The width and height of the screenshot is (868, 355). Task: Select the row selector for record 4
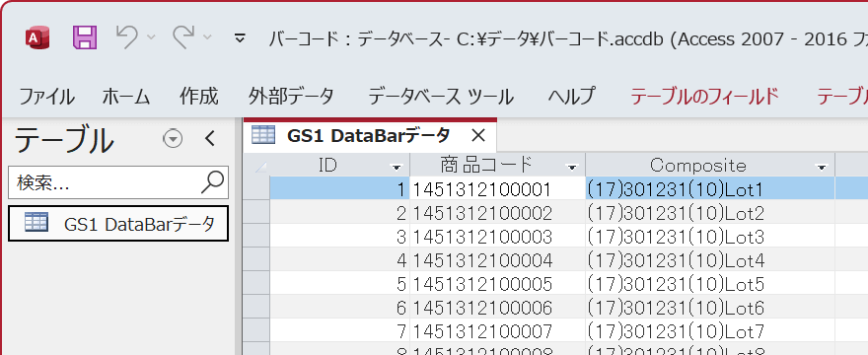point(256,259)
